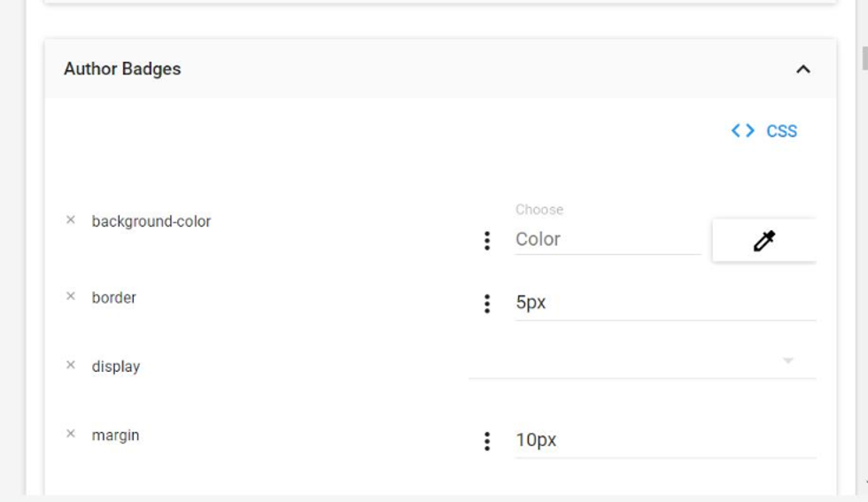The width and height of the screenshot is (868, 502).
Task: Click the Author Badges panel title
Action: pos(122,69)
